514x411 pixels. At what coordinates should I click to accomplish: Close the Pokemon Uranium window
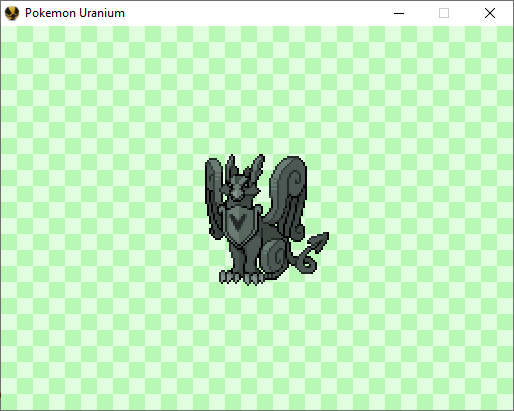[490, 13]
